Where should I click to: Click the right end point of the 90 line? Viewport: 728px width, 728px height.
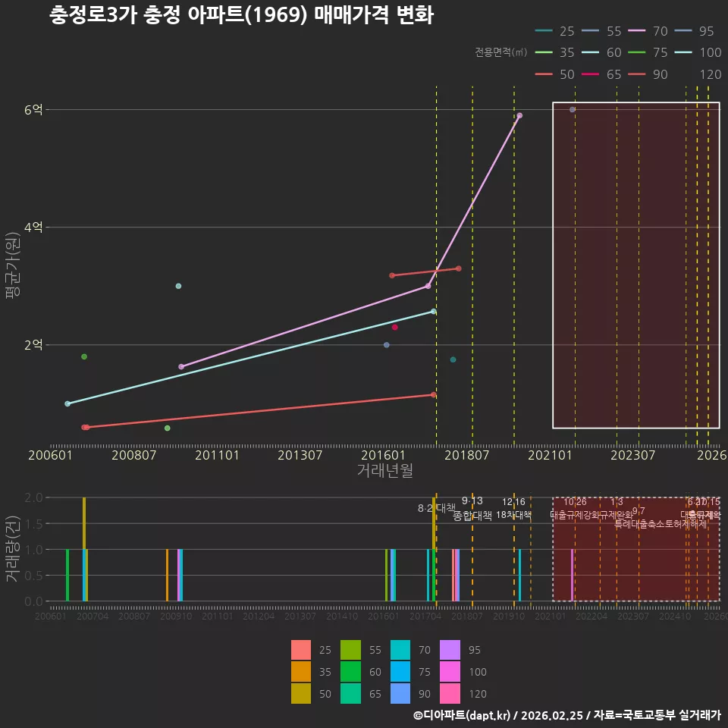point(459,268)
